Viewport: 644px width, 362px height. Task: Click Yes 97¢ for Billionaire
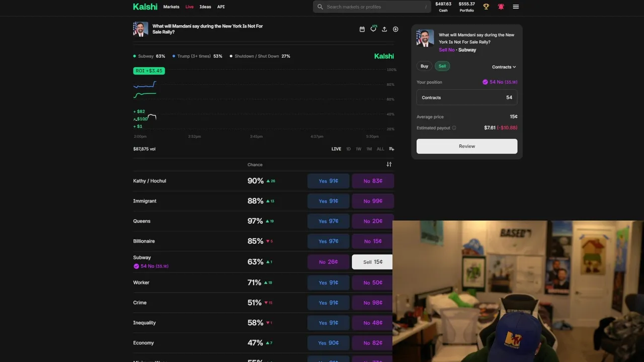point(328,241)
